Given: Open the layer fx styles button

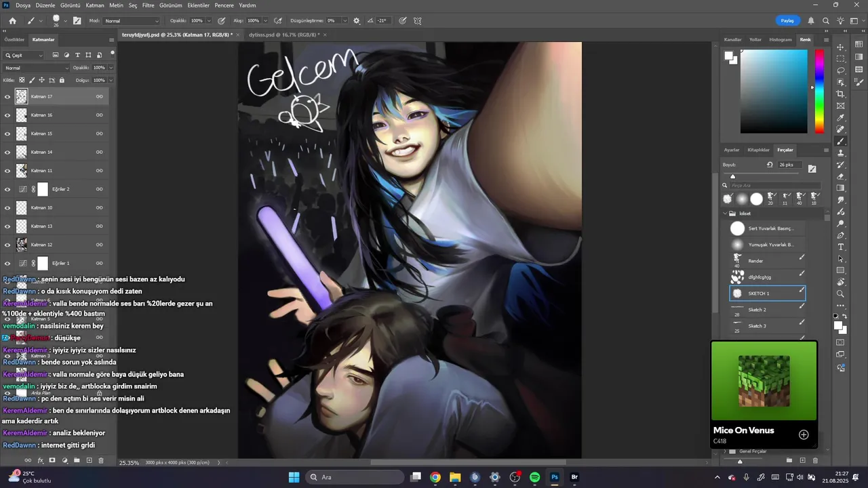Looking at the screenshot, I should click(x=40, y=460).
